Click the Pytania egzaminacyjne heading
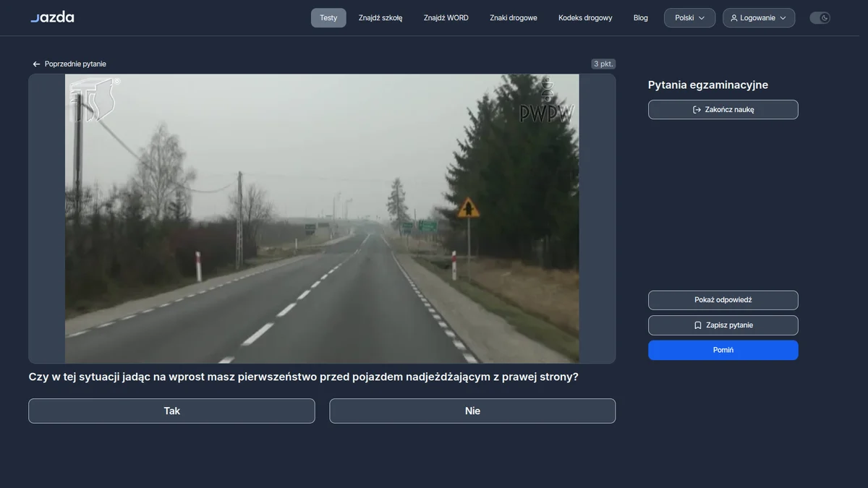The image size is (868, 488). [x=708, y=85]
